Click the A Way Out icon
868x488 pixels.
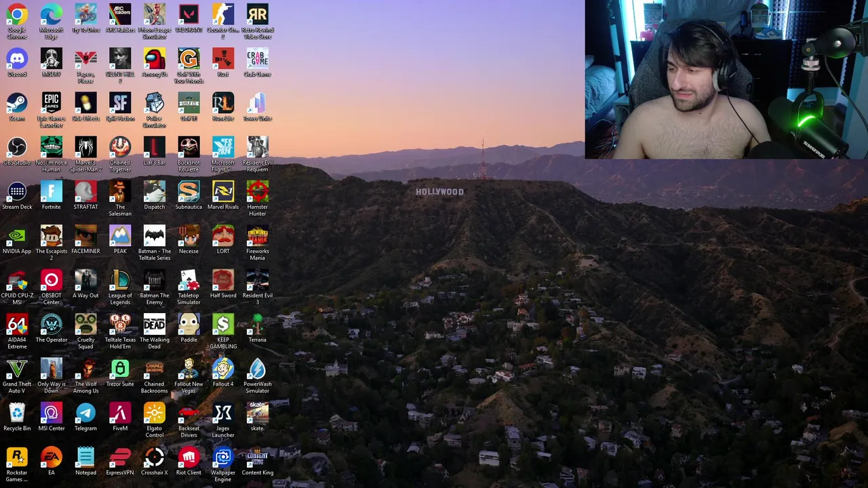(x=85, y=283)
